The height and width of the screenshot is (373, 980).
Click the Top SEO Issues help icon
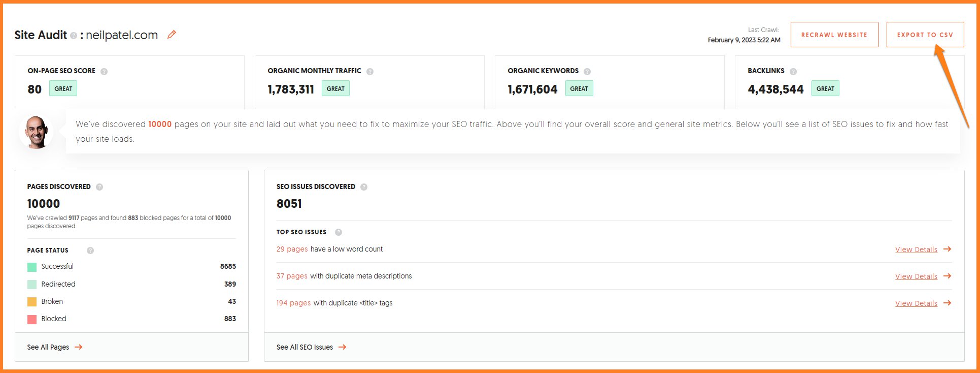(x=339, y=232)
